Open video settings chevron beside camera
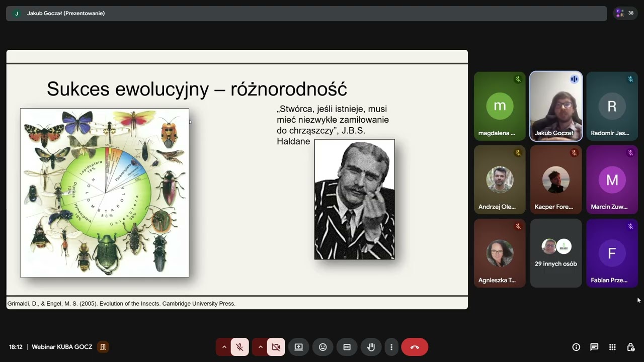The height and width of the screenshot is (362, 644). pos(261,347)
